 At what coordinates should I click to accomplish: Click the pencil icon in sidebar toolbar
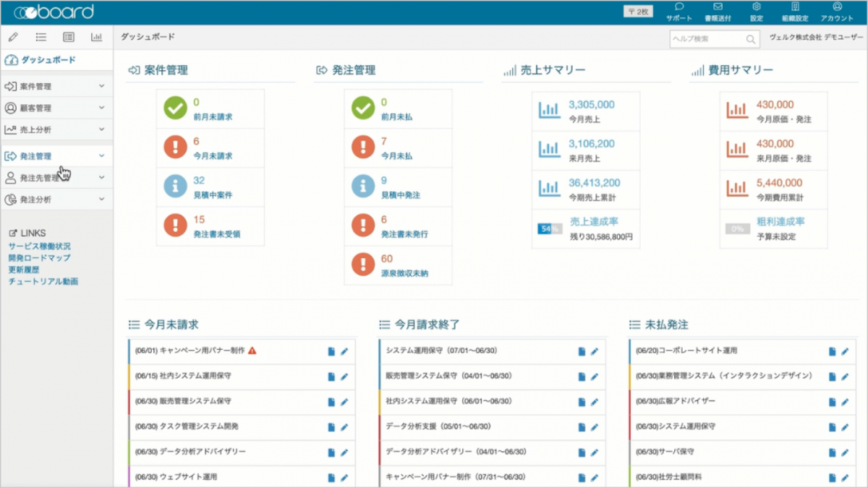[x=14, y=37]
